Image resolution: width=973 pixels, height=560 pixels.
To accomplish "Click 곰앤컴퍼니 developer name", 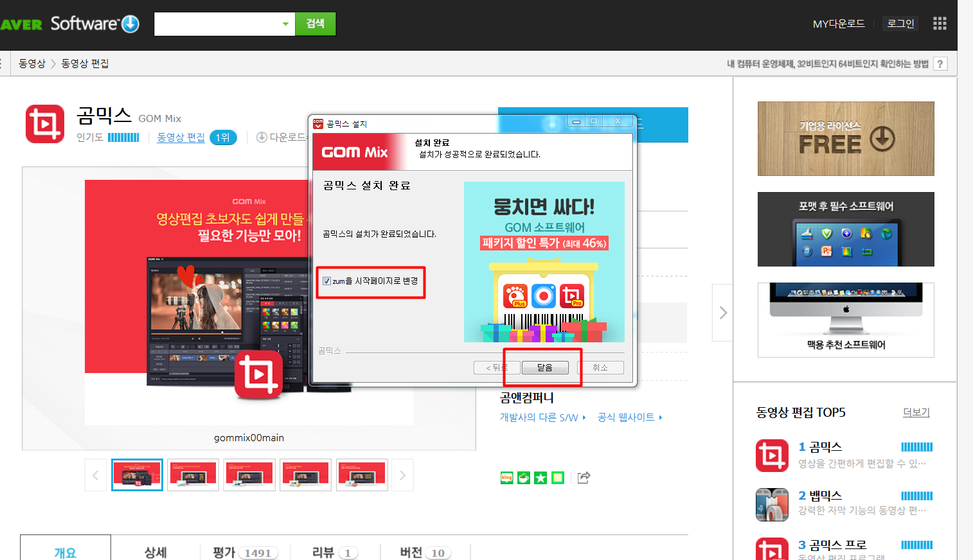I will [527, 398].
